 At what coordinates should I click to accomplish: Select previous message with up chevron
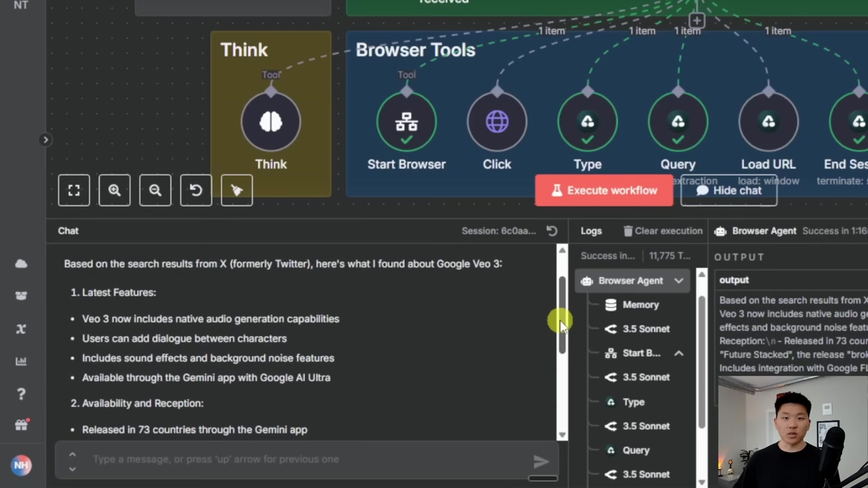click(72, 454)
